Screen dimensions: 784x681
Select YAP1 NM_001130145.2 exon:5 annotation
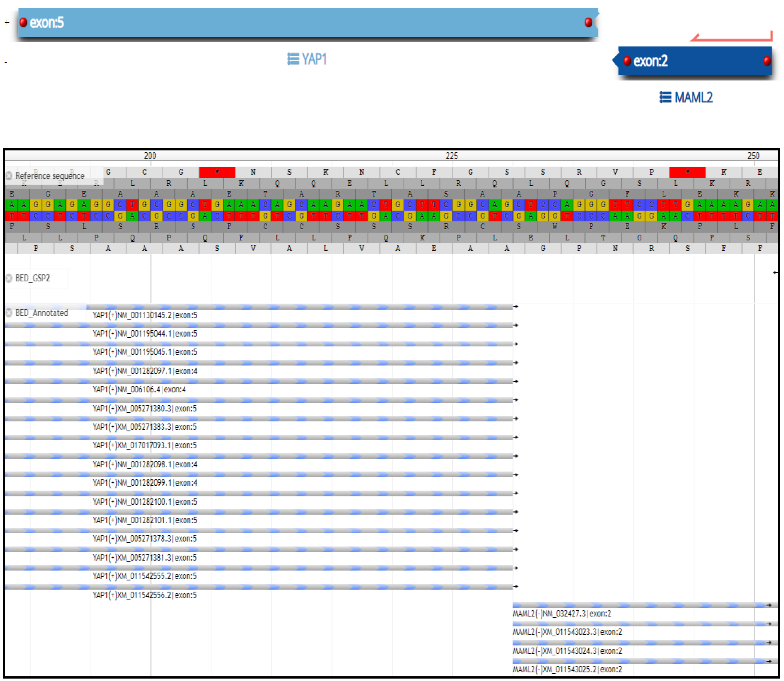(x=145, y=315)
